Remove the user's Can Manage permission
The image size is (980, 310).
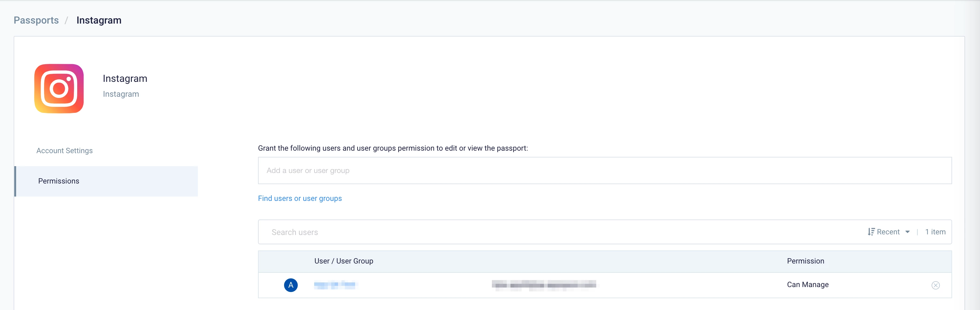(935, 285)
